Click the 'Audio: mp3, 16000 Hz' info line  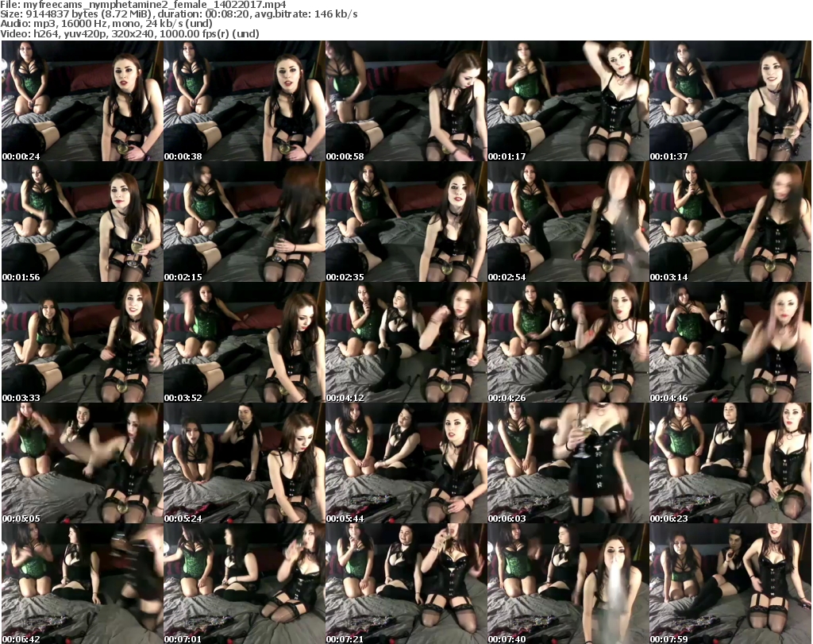[x=106, y=24]
